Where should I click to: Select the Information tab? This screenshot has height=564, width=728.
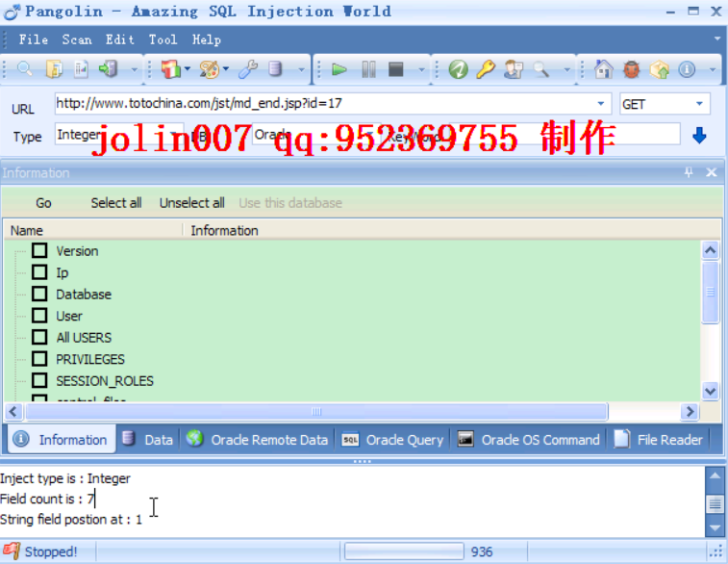point(62,439)
